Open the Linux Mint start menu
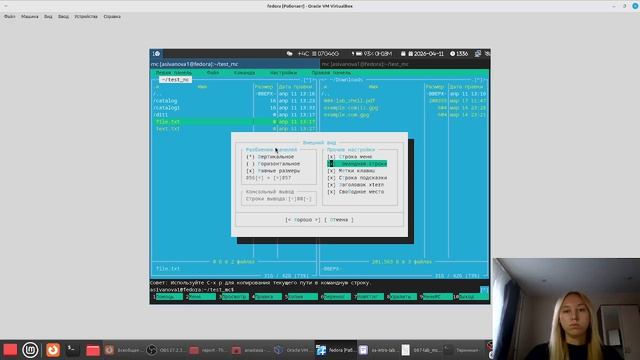 pyautogui.click(x=30, y=350)
